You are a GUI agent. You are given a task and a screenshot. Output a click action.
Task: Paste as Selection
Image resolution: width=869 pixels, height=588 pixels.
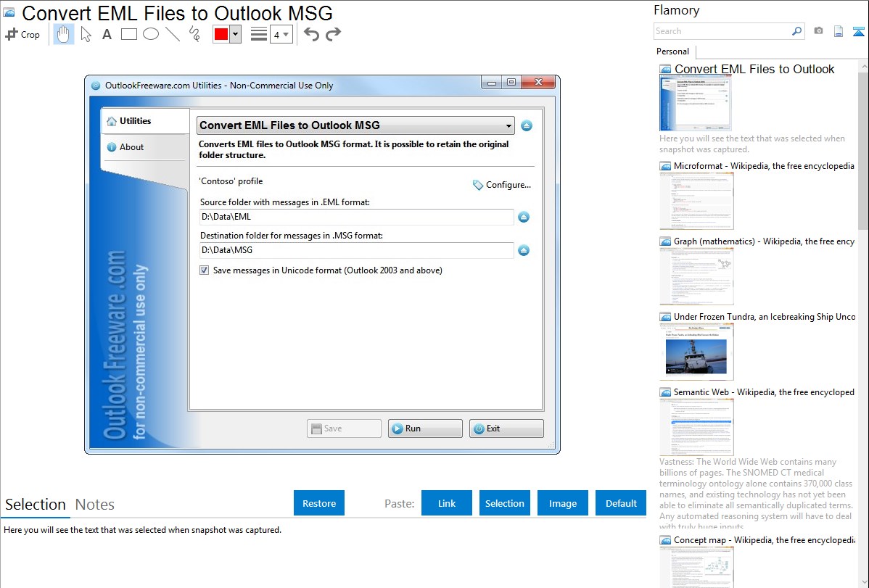504,503
